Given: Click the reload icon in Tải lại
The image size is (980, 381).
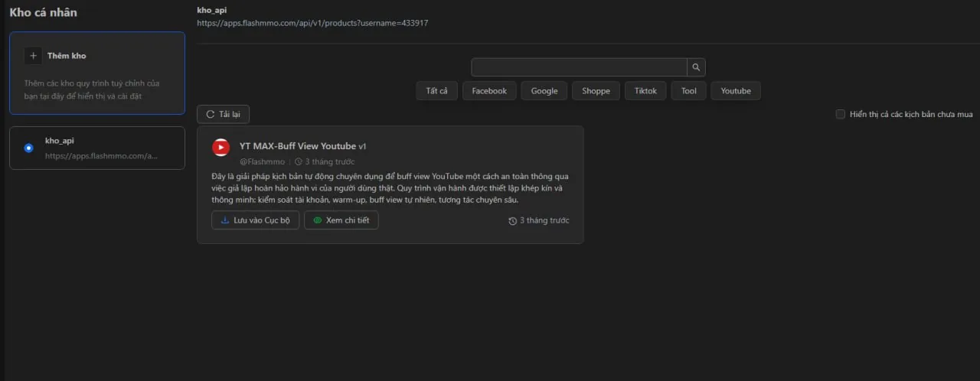Looking at the screenshot, I should [x=210, y=114].
